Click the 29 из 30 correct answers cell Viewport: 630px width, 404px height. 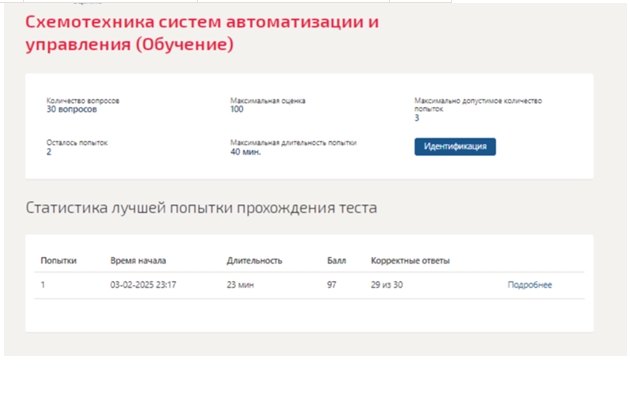[387, 285]
